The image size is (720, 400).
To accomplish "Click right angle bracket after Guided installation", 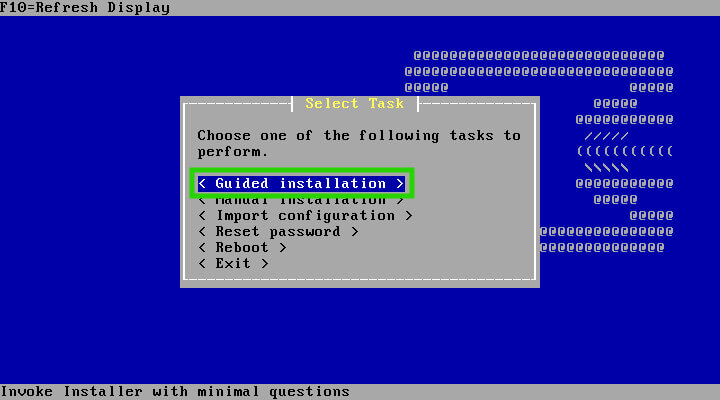I will (400, 184).
